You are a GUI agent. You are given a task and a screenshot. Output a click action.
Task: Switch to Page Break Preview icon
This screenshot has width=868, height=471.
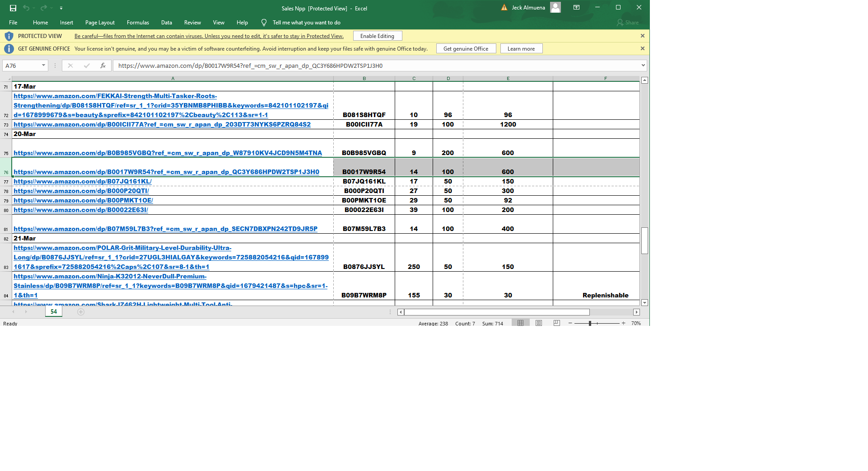[557, 323]
